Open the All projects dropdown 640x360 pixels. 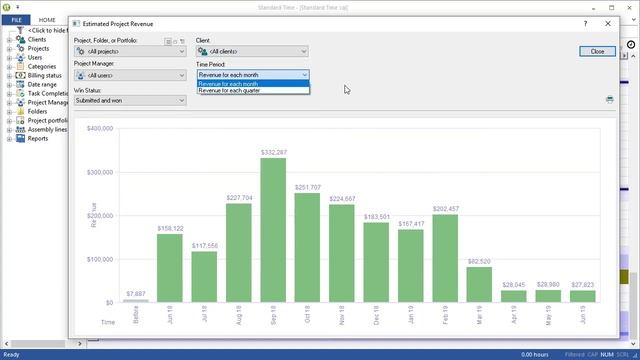pyautogui.click(x=130, y=51)
